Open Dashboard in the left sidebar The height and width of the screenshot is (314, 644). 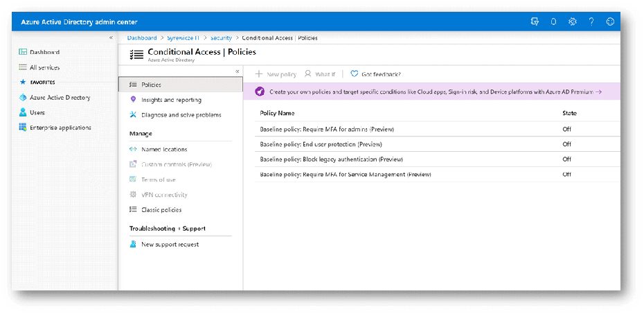click(44, 52)
